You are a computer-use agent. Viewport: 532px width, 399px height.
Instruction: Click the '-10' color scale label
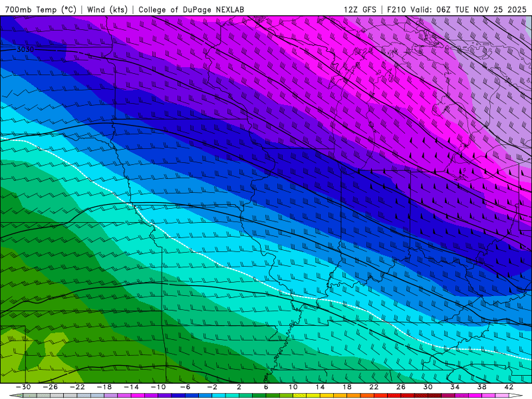click(x=158, y=387)
